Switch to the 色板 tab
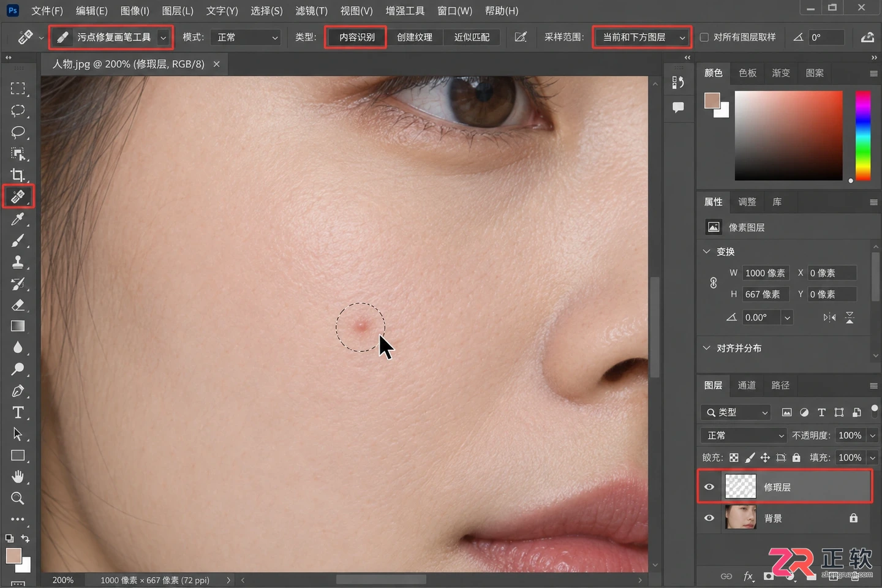This screenshot has height=588, width=882. pyautogui.click(x=748, y=73)
